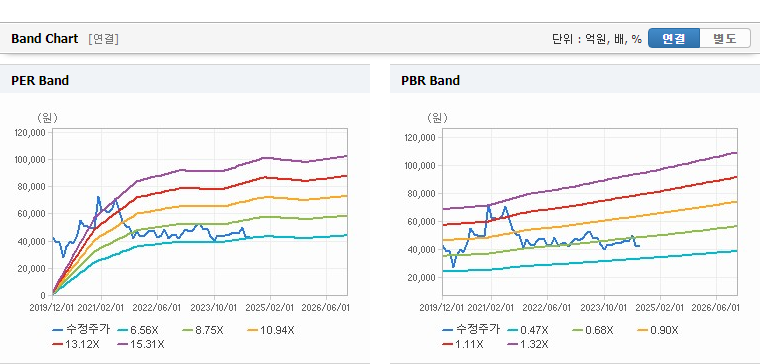Image resolution: width=760 pixels, height=364 pixels.
Task: Click 2025/02/01 on PBR Band x-axis
Action: [660, 308]
